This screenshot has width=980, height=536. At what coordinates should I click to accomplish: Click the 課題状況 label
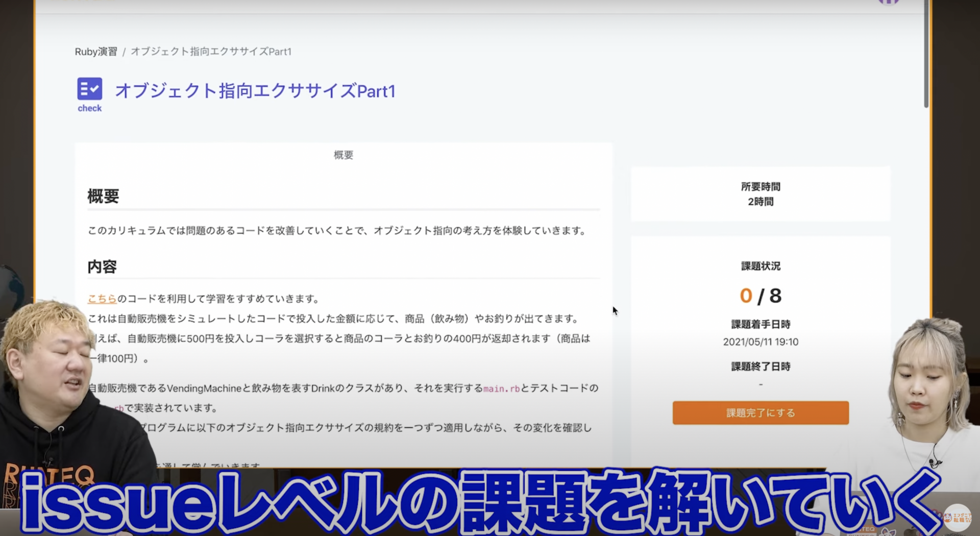pyautogui.click(x=761, y=266)
